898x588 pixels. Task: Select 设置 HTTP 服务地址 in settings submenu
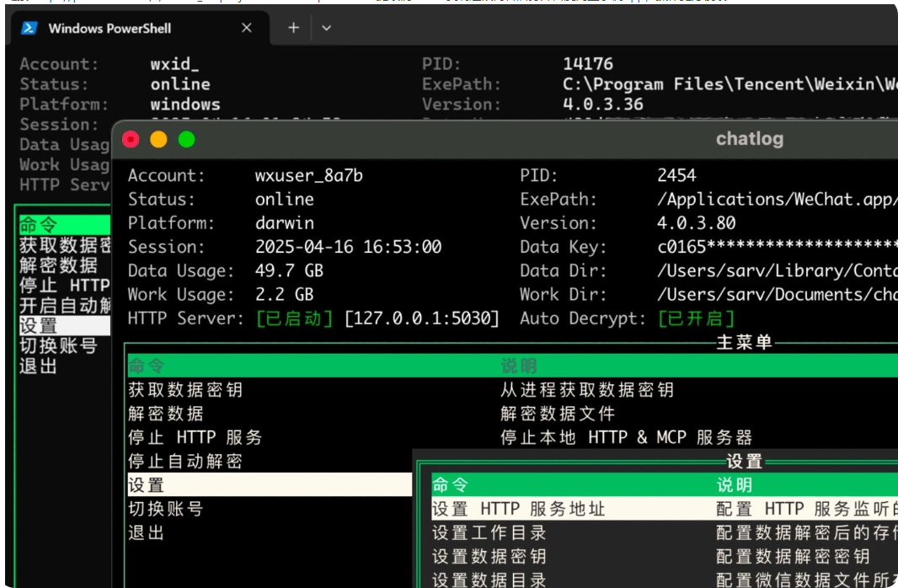pyautogui.click(x=518, y=509)
